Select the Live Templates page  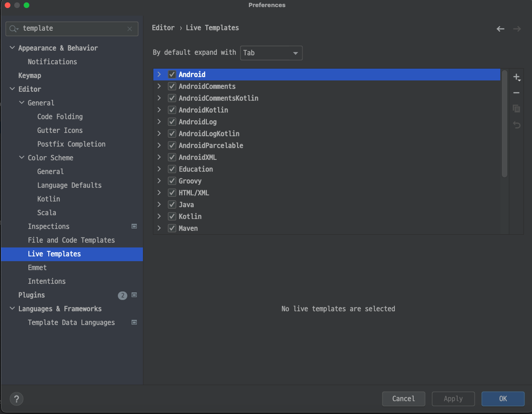click(72, 254)
